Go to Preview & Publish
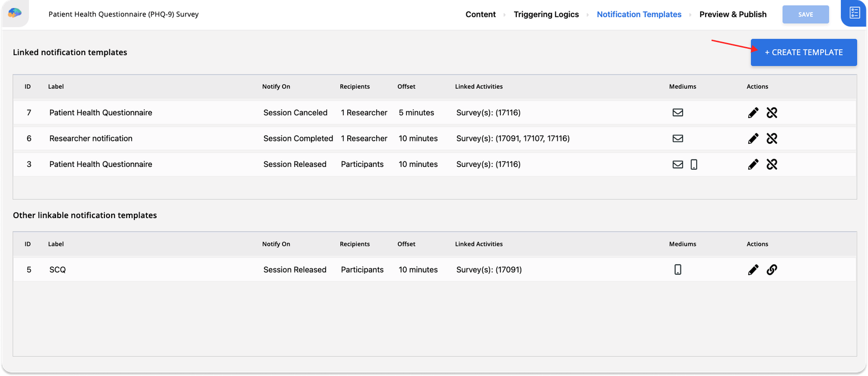This screenshot has height=376, width=868. (x=733, y=14)
